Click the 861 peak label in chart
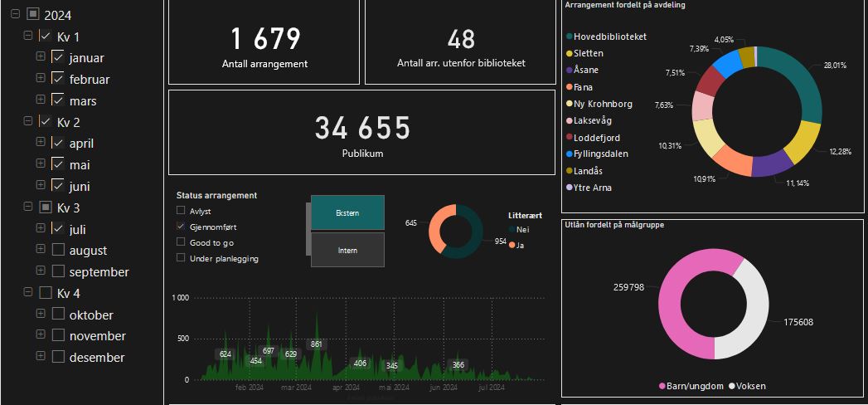This screenshot has width=868, height=405. [x=316, y=344]
